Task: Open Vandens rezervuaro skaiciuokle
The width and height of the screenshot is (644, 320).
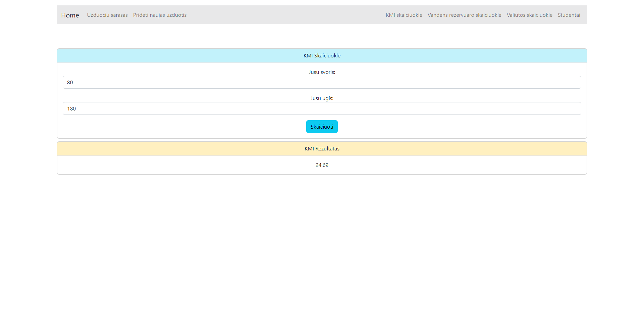Action: click(464, 15)
